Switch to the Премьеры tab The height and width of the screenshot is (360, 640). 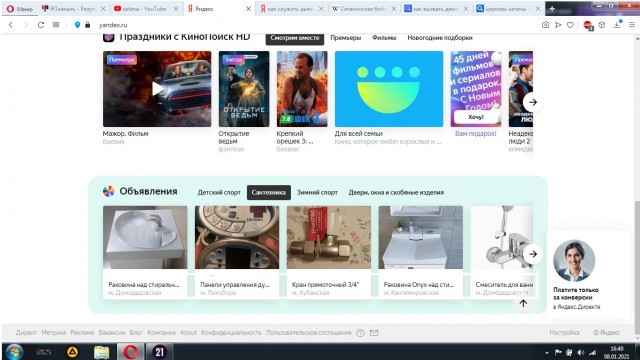tap(346, 38)
